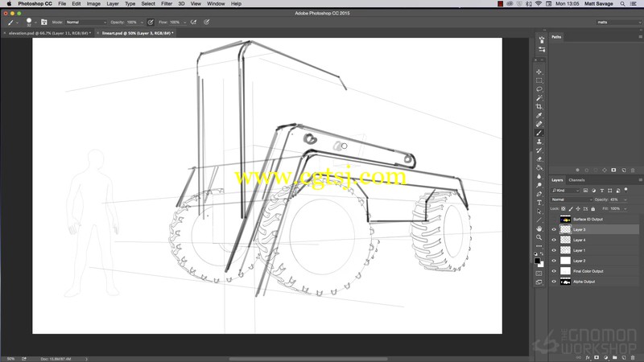Open the layer blend mode Normal dropdown
This screenshot has height=362, width=644.
(572, 200)
